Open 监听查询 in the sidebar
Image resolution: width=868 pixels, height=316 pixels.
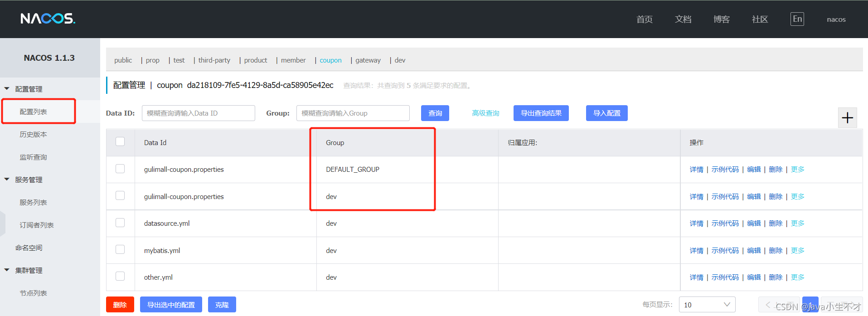tap(34, 157)
